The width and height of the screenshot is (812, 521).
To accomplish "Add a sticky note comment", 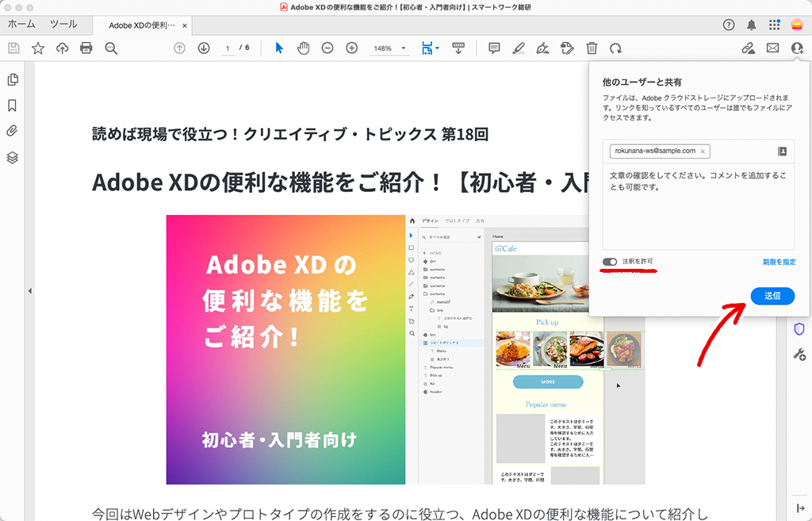I will 494,48.
